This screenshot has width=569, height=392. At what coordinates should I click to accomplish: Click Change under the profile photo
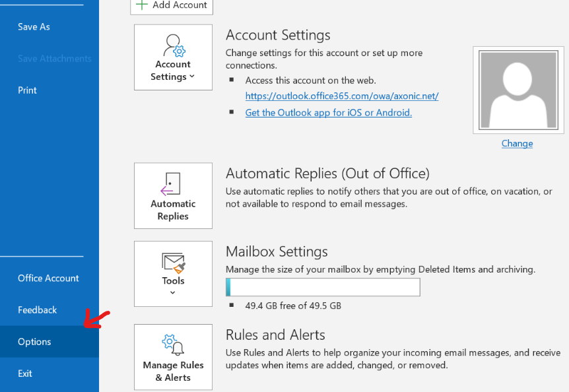coord(517,143)
